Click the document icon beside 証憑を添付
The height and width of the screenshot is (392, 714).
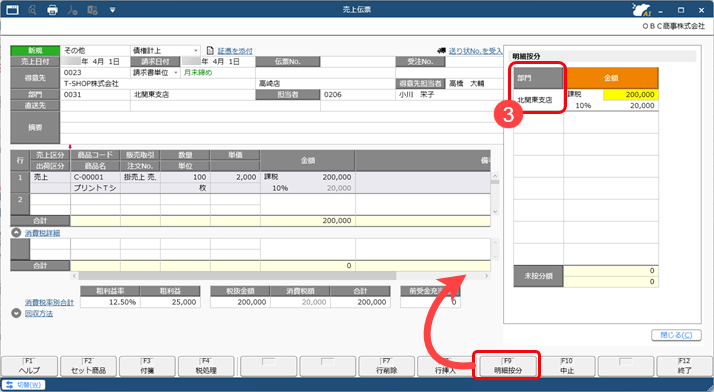coord(210,51)
